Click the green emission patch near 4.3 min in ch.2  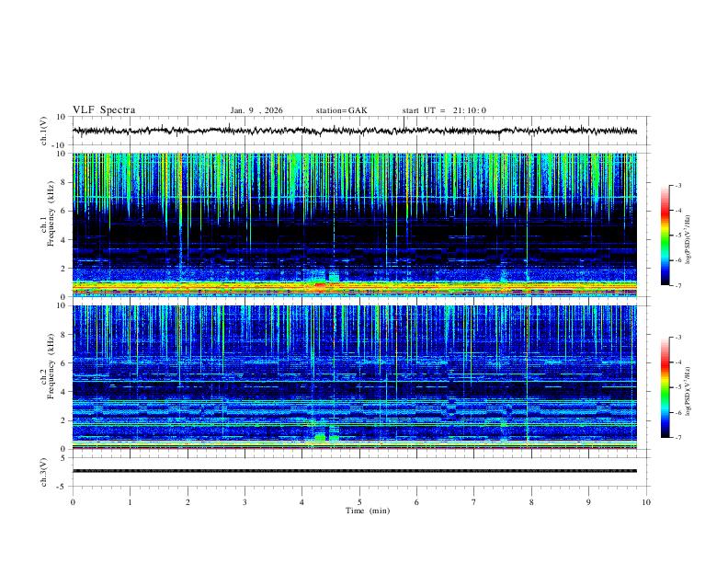(320, 437)
